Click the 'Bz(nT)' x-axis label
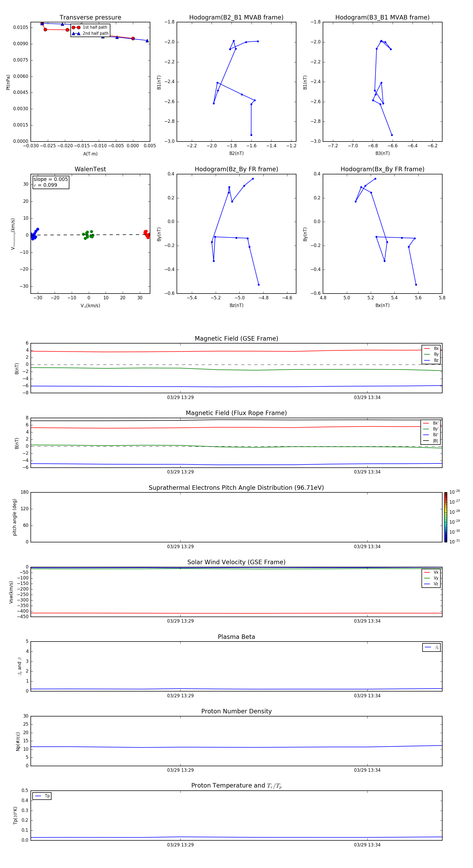The width and height of the screenshot is (473, 868). (x=236, y=305)
